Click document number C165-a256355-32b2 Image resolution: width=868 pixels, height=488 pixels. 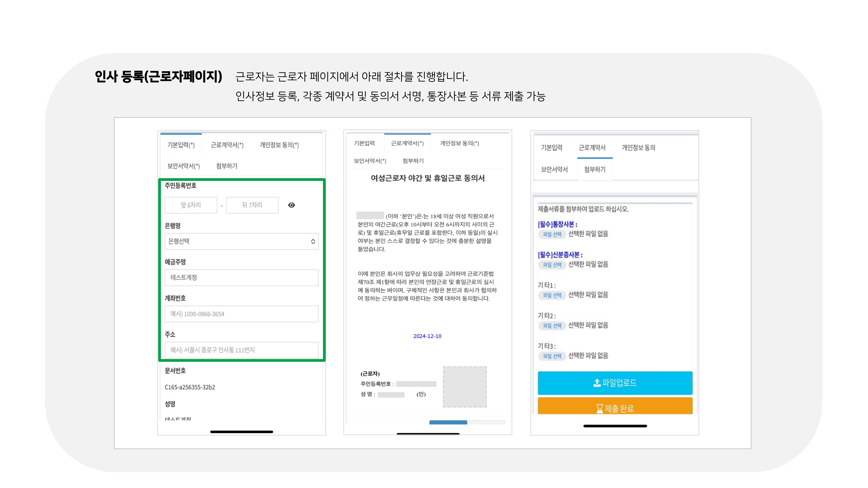[x=190, y=387]
